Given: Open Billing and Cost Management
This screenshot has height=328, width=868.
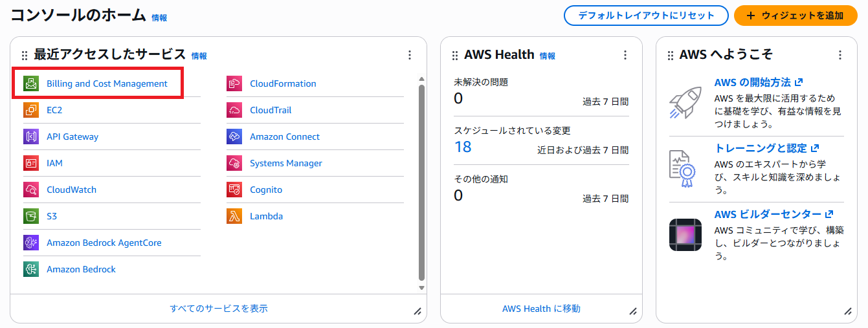Looking at the screenshot, I should 107,83.
